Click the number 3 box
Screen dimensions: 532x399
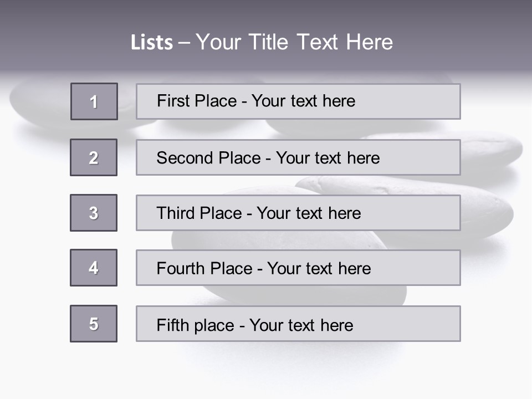[94, 213]
